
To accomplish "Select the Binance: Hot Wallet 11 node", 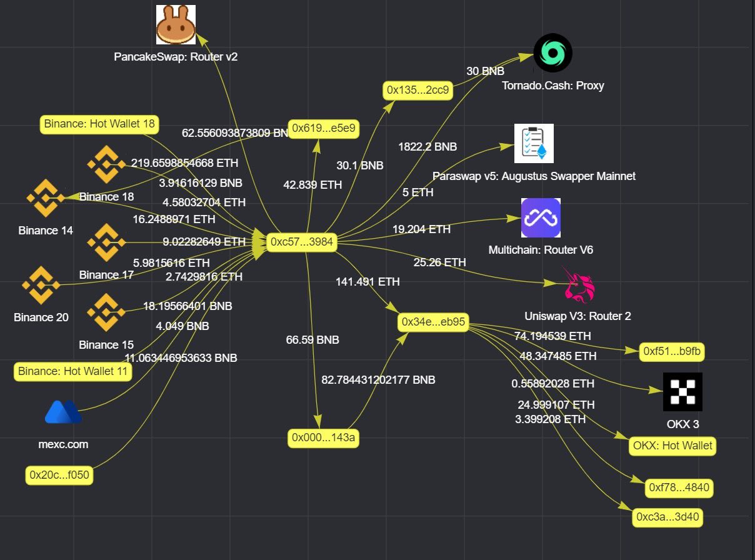I will point(73,372).
